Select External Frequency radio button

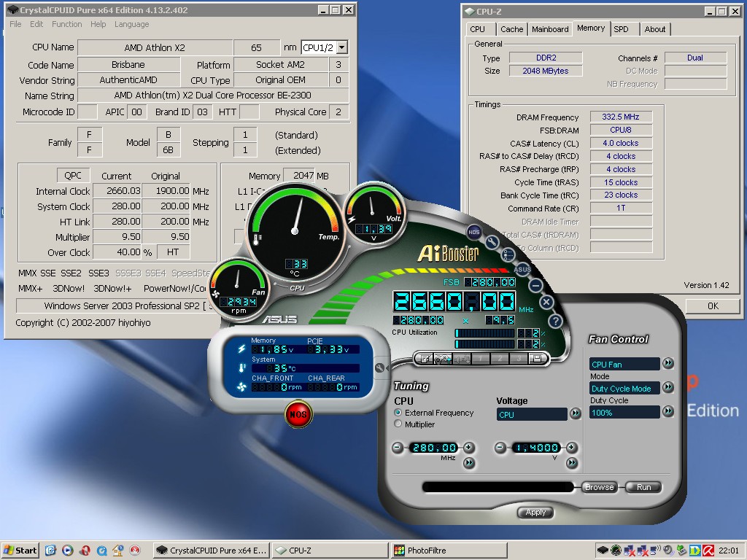coord(398,413)
